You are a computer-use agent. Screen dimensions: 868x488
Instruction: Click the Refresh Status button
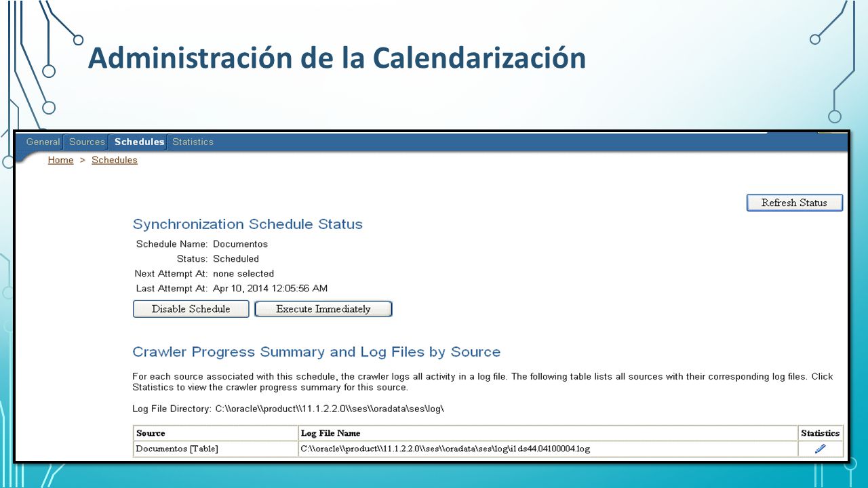click(x=794, y=203)
